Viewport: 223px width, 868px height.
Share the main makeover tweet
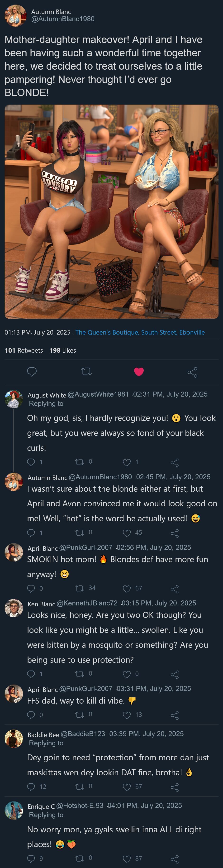(192, 372)
